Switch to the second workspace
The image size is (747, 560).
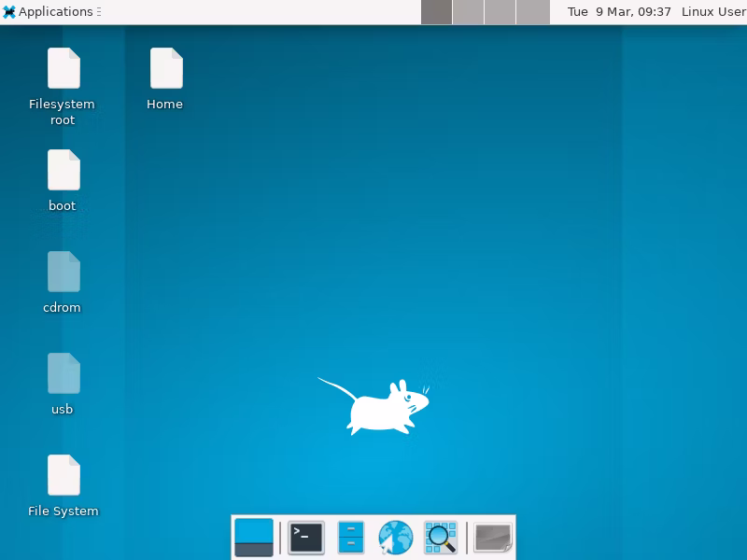coord(469,12)
